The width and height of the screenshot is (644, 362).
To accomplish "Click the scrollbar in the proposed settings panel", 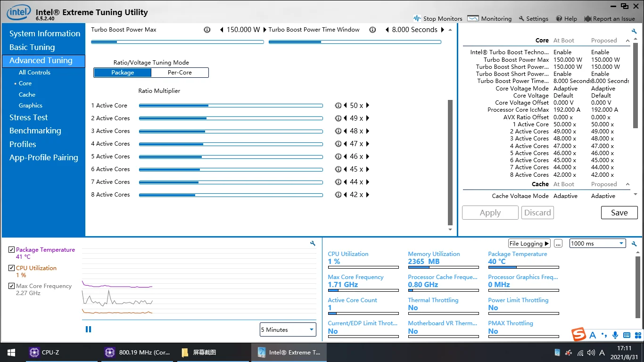I will [x=636, y=87].
